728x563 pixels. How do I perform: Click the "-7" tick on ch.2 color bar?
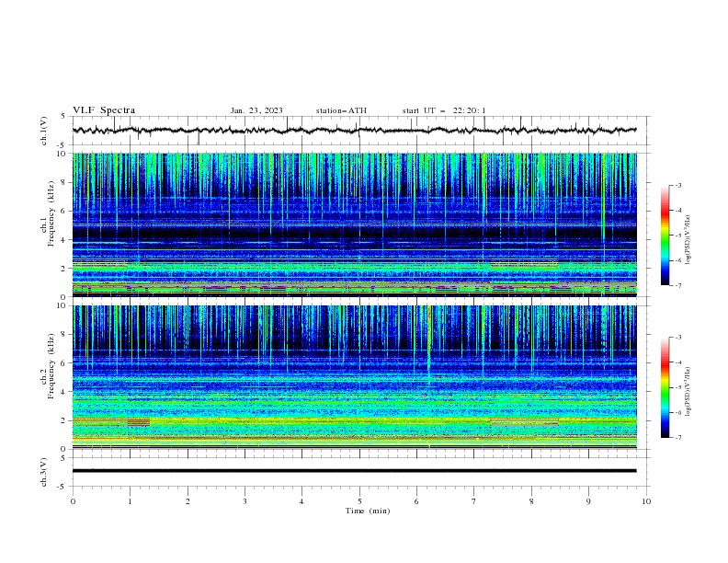coord(677,438)
